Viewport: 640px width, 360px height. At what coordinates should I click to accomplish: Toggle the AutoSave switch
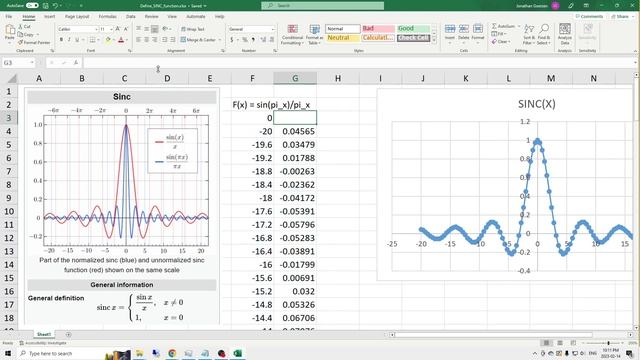tap(32, 6)
